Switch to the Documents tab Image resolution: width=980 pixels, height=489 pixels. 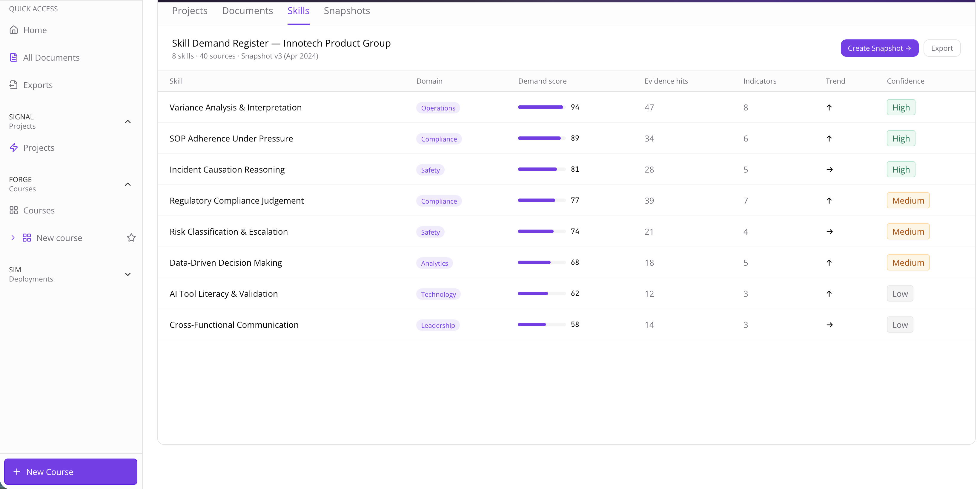[x=247, y=11]
